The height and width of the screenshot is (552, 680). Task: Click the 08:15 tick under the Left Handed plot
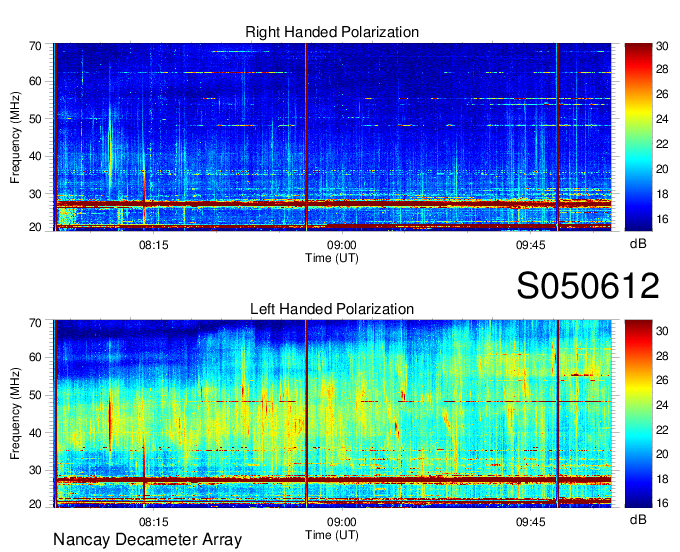tap(154, 522)
